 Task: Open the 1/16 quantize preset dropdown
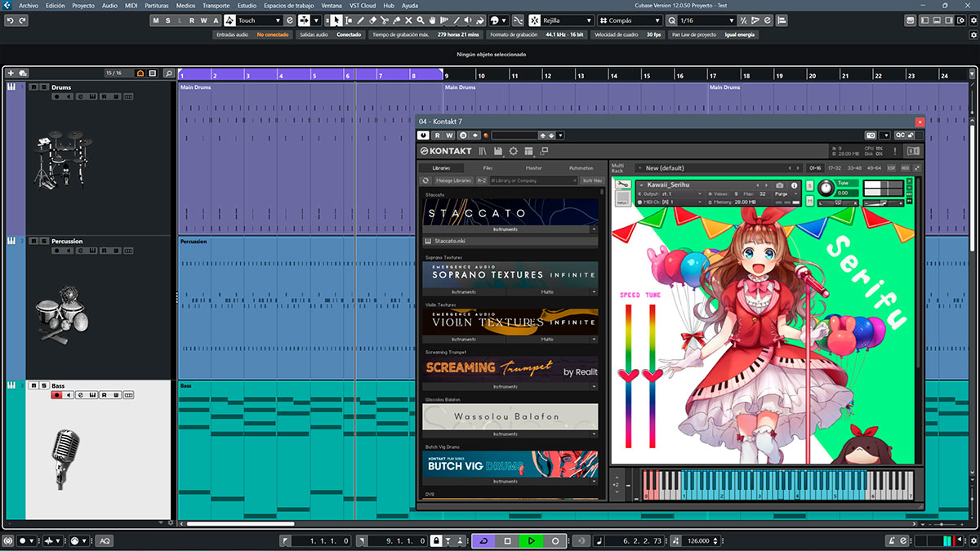[x=707, y=20]
